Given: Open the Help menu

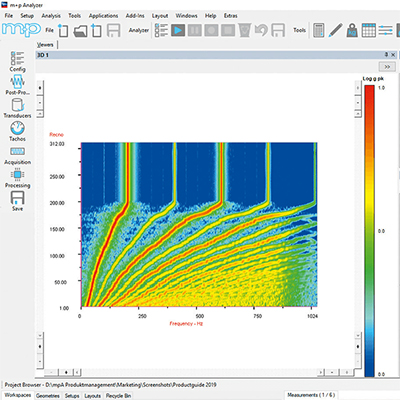Looking at the screenshot, I should click(x=211, y=16).
